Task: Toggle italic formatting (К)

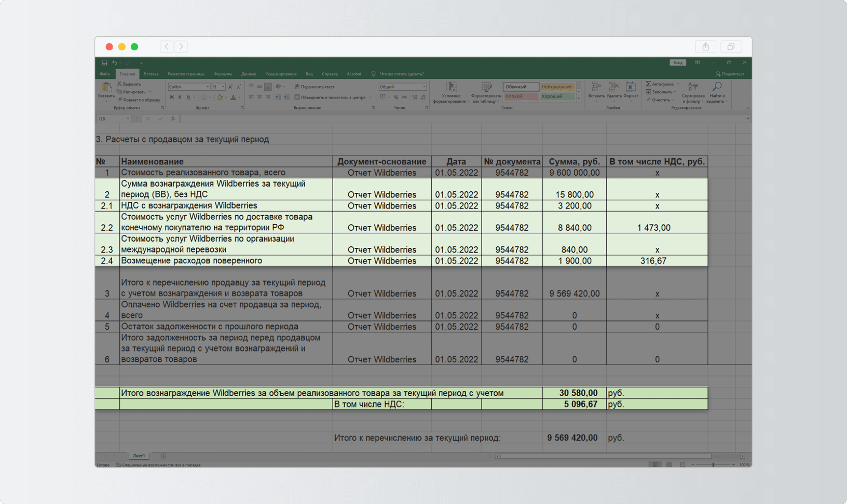Action: click(x=180, y=97)
